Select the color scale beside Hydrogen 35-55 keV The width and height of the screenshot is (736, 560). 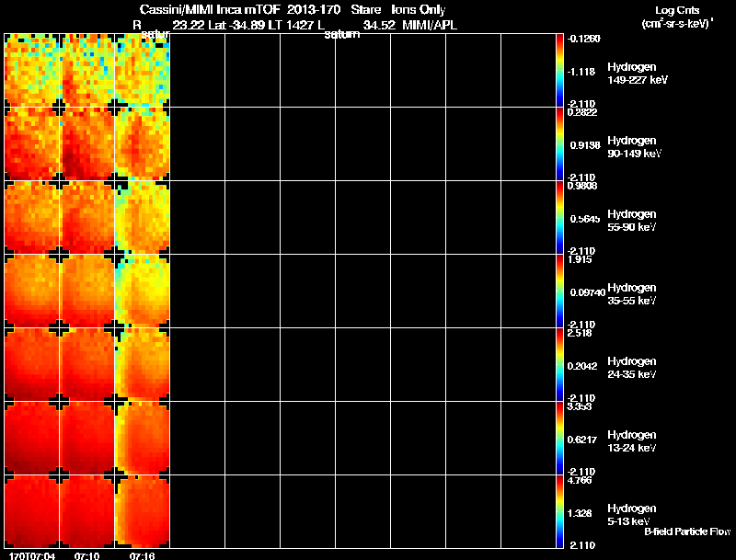(x=559, y=291)
